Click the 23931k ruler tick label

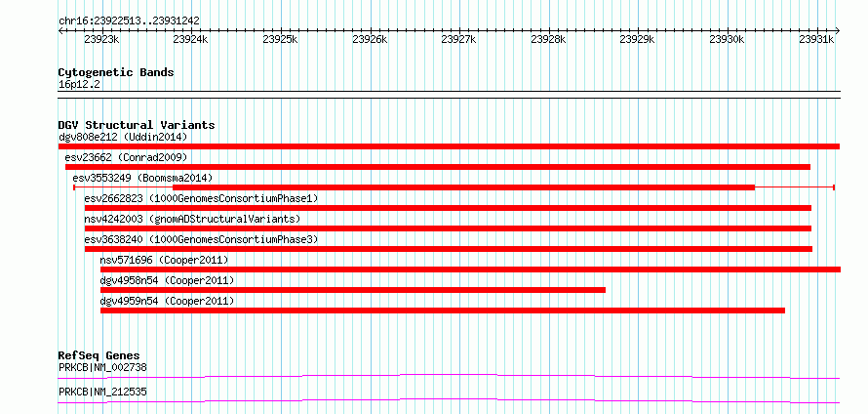[817, 39]
